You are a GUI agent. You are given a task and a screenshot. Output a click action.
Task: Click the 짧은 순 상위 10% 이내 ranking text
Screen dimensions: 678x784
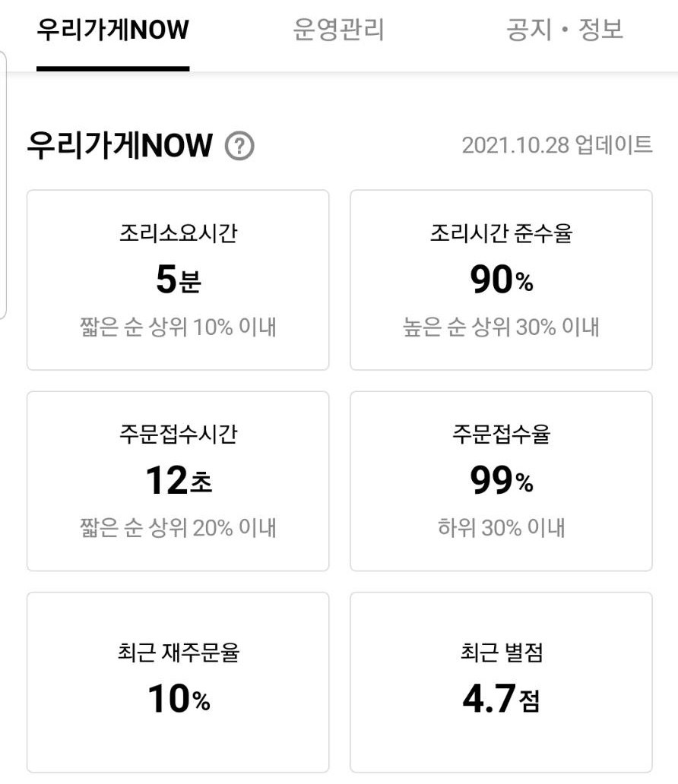178,327
